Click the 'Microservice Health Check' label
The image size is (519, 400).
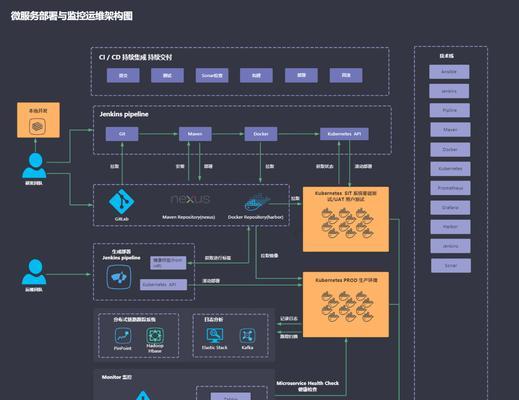(307, 383)
